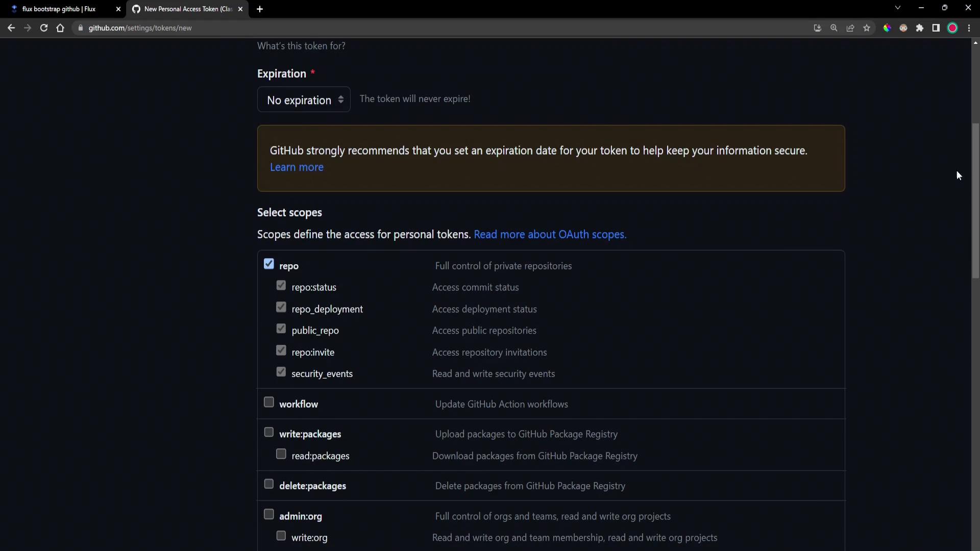Click the Full control of private repositories text
980x551 pixels.
[x=503, y=266]
